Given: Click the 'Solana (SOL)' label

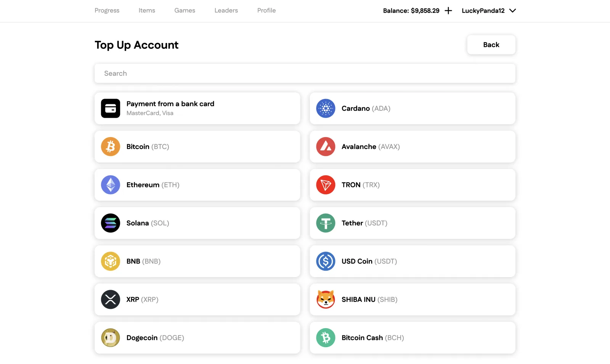Looking at the screenshot, I should click(148, 223).
